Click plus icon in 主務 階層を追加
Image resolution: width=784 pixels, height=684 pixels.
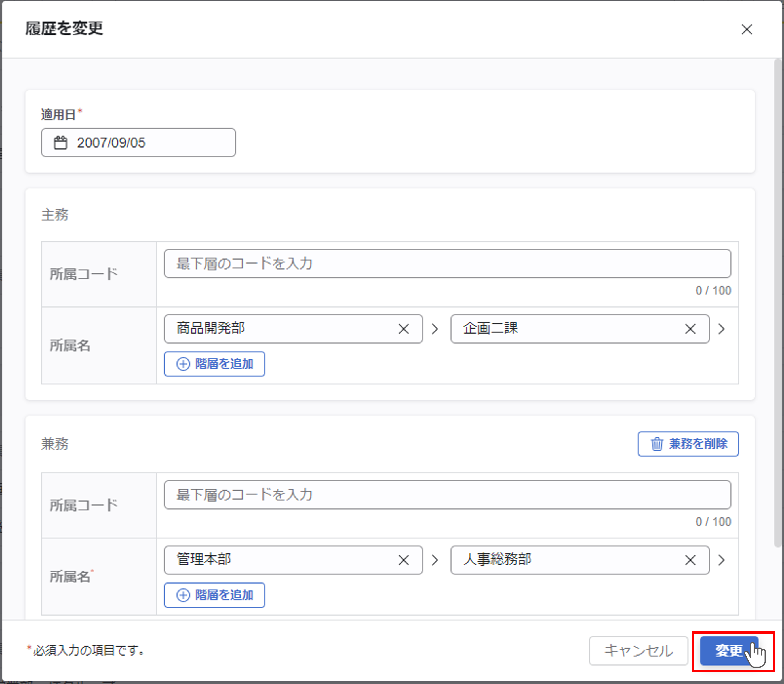(183, 364)
